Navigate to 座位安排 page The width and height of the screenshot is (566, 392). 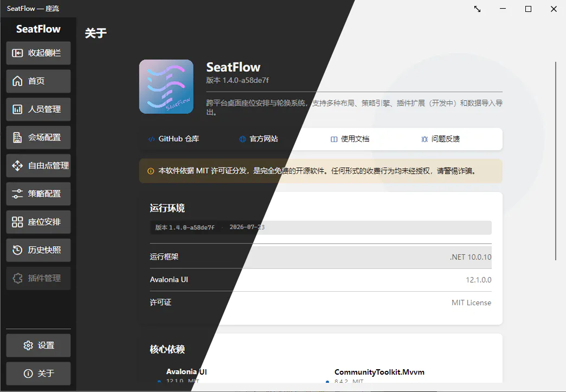tap(38, 222)
